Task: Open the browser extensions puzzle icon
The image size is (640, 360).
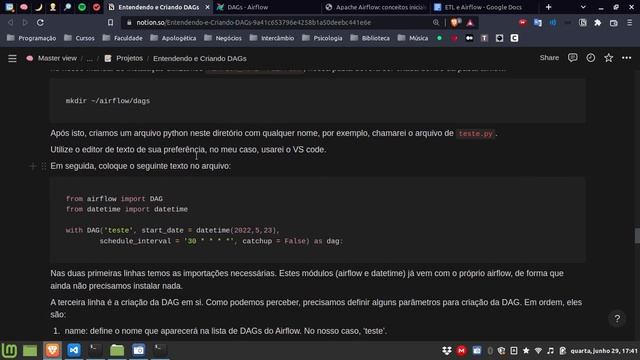Action: pos(598,23)
